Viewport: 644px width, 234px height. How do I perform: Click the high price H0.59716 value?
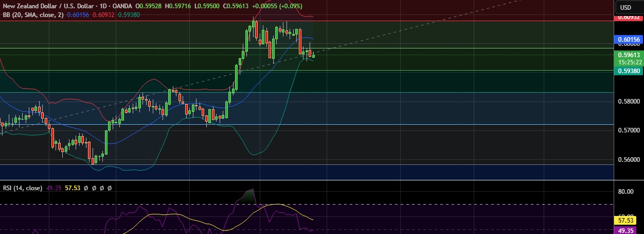pos(178,6)
